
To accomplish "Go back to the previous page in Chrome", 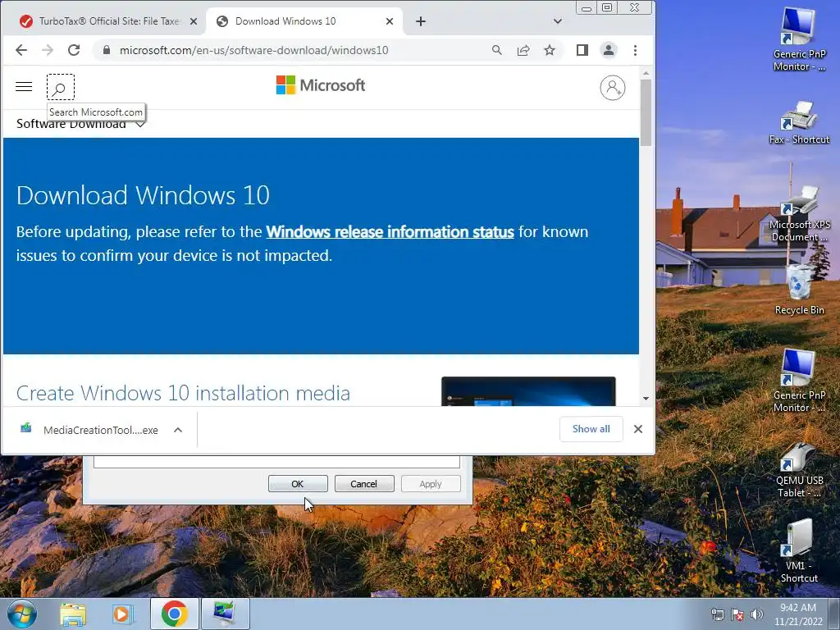I will (21, 50).
